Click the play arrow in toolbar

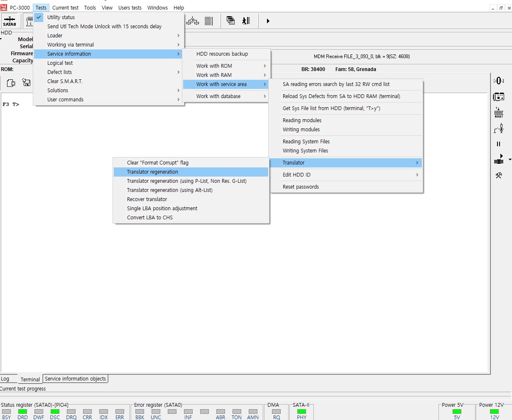pos(268,21)
